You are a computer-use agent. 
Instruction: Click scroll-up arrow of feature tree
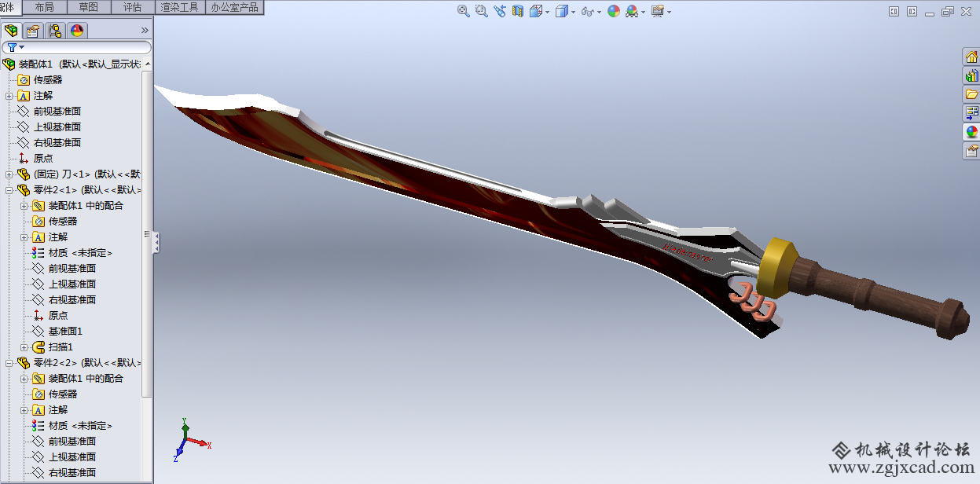148,62
